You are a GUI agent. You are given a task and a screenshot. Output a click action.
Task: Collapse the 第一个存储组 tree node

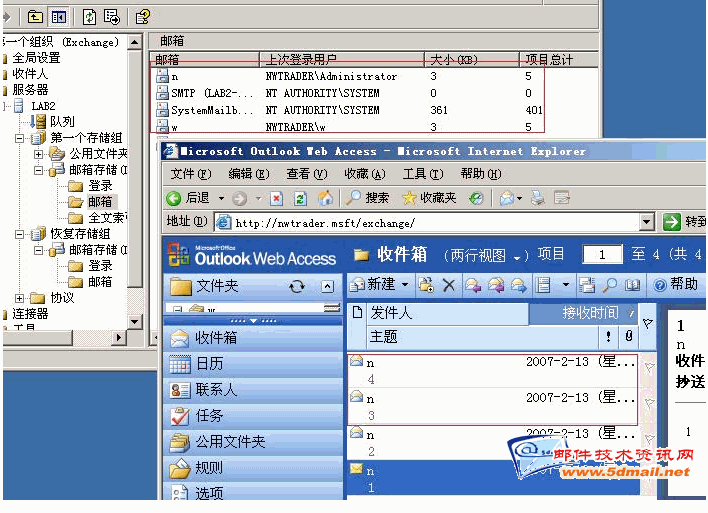(20, 138)
